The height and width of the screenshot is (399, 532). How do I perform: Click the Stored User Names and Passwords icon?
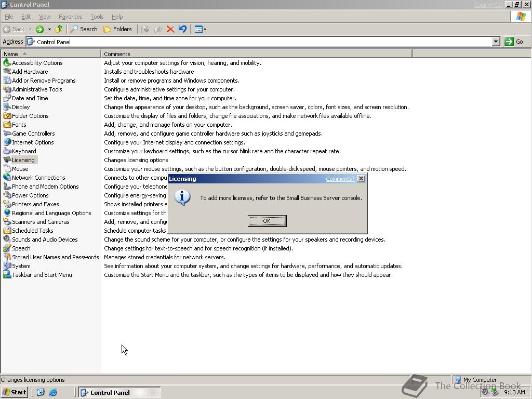coord(7,257)
